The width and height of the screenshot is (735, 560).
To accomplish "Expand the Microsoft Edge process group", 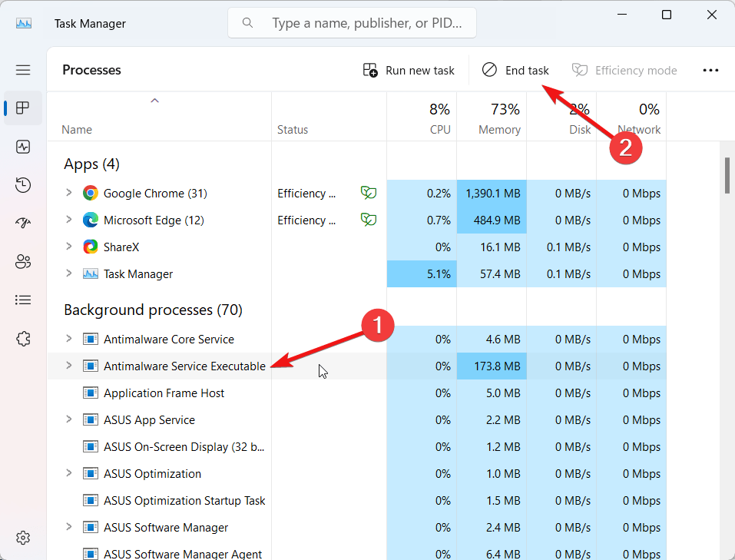I will 69,220.
